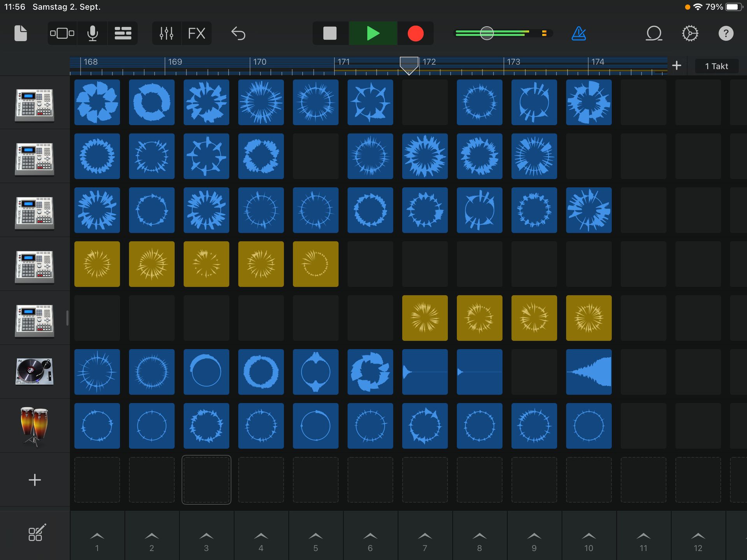The height and width of the screenshot is (560, 747).
Task: Open the Loop Browser icon
Action: [654, 33]
